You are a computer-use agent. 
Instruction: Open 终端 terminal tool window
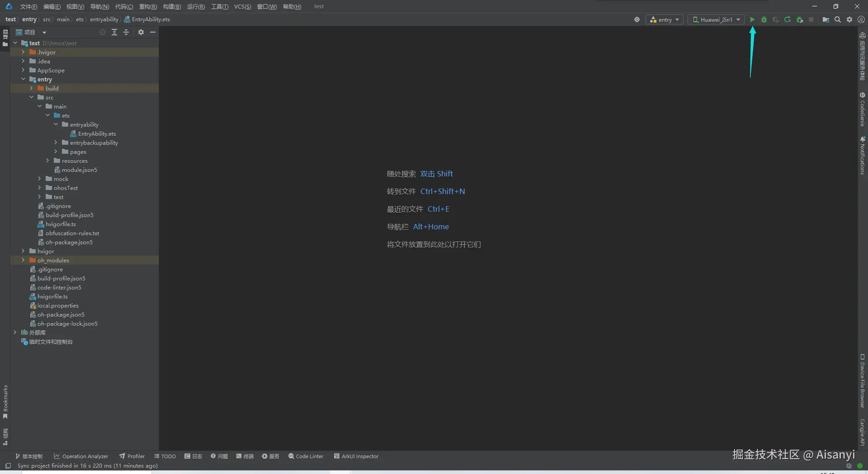tap(245, 456)
